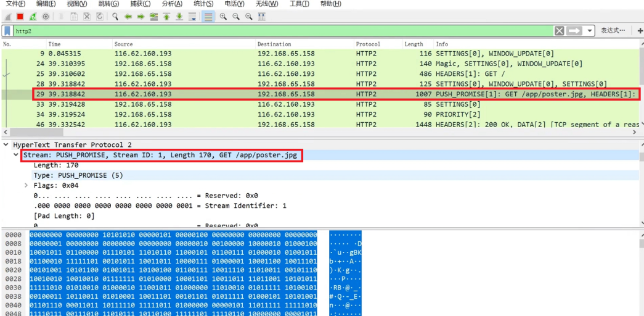Zoom in on packet list text
Screen dimensions: 644x316
click(223, 17)
